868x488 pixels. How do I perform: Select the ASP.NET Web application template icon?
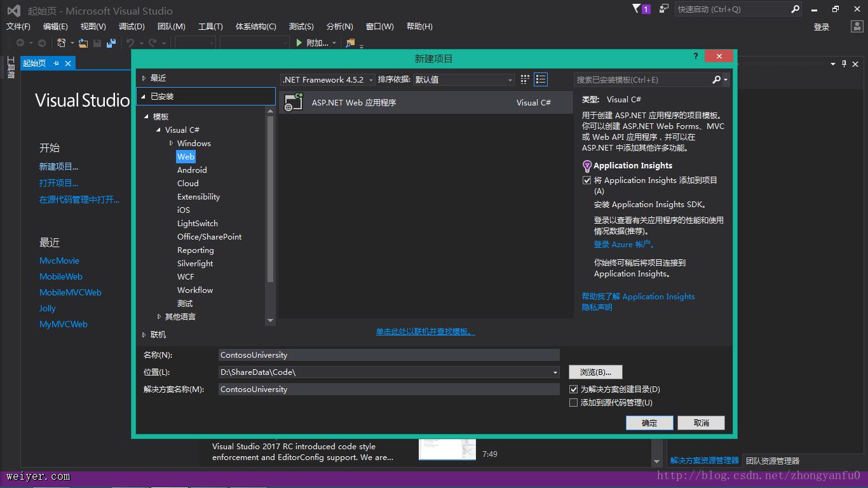point(294,102)
